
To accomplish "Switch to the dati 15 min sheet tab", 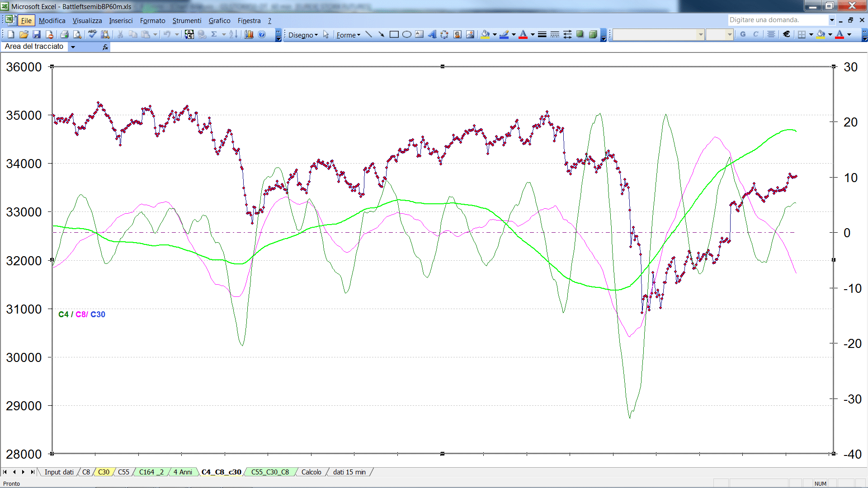I will 349,472.
